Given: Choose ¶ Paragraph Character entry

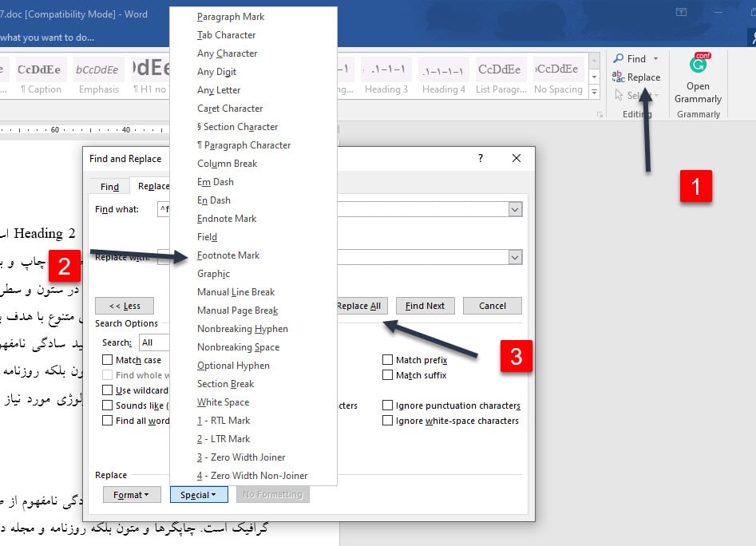Looking at the screenshot, I should pyautogui.click(x=253, y=145).
